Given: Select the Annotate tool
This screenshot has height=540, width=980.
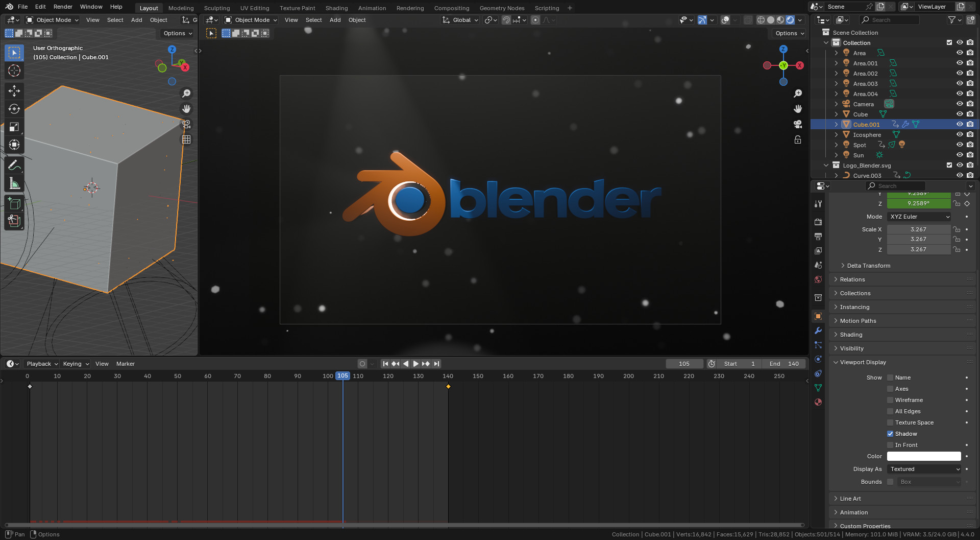Looking at the screenshot, I should click(x=14, y=165).
